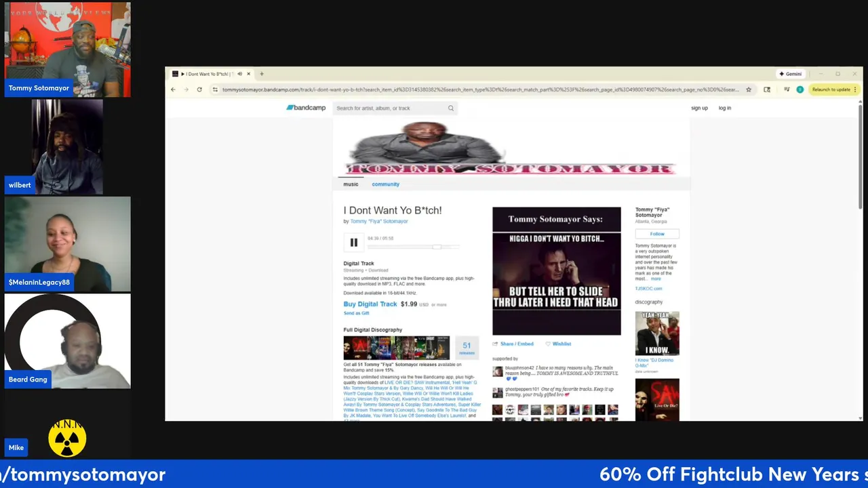Screen dimensions: 868x488
Task: Focus the Bandcamp search field
Action: (392, 108)
